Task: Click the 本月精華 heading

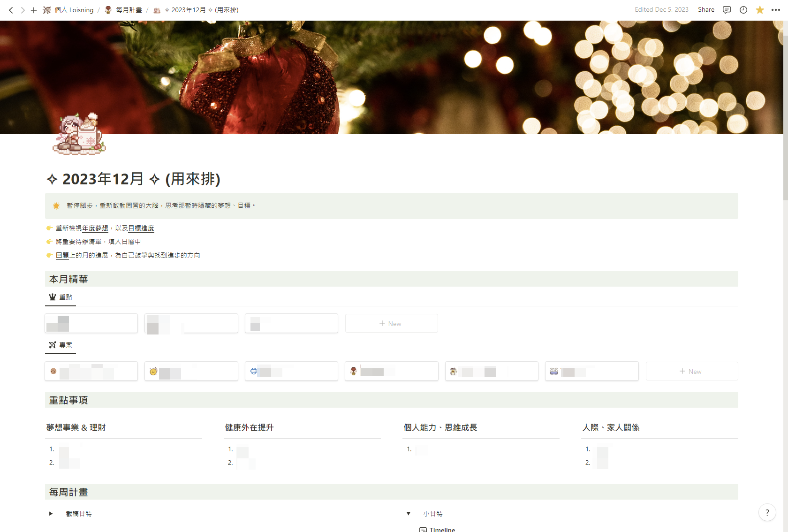Action: pos(68,279)
